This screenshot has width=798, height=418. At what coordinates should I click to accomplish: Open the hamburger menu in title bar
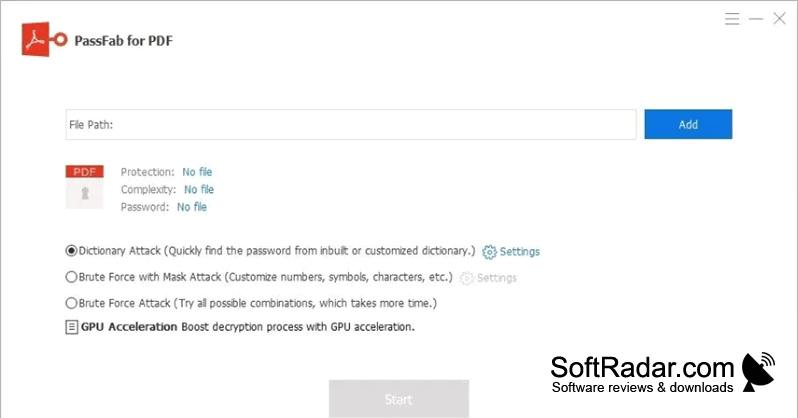(x=732, y=19)
